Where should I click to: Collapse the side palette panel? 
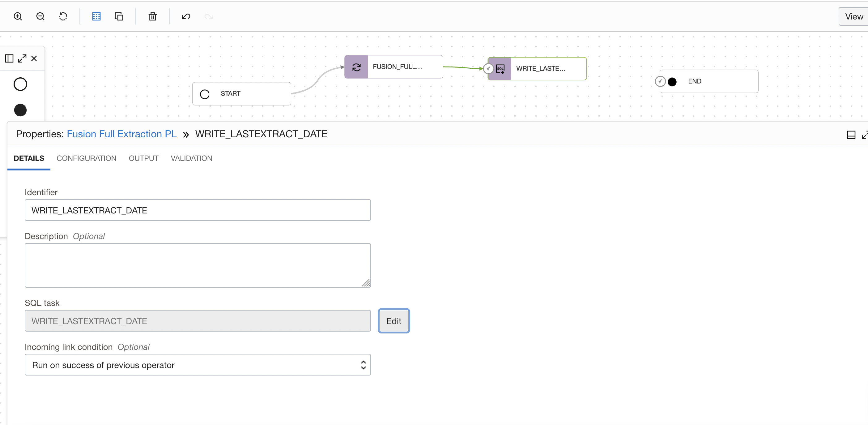(9, 58)
